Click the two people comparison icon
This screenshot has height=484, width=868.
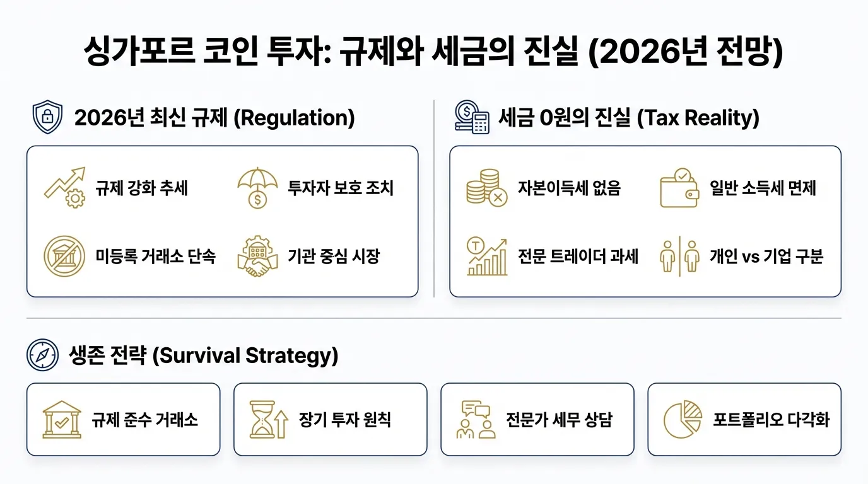[x=679, y=256]
